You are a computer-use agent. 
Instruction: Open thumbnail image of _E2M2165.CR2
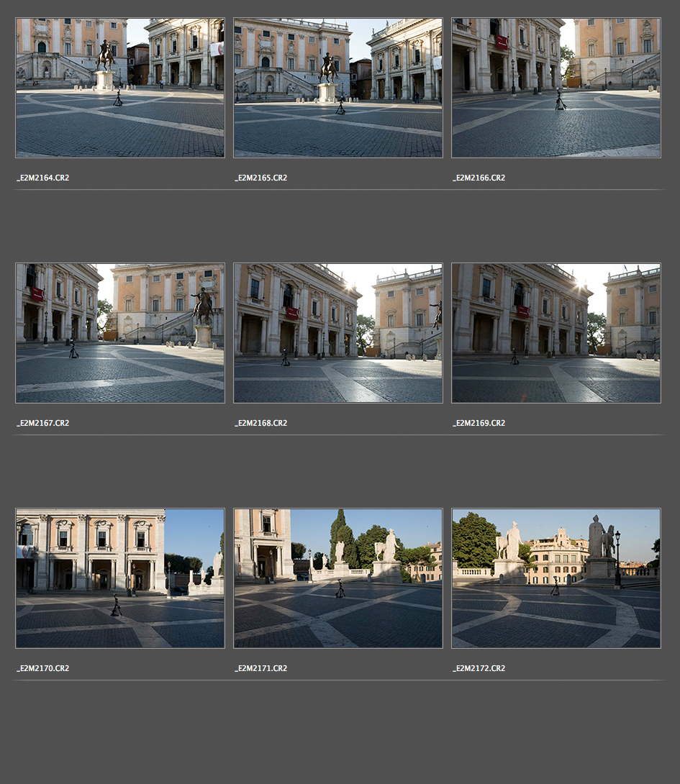[x=338, y=88]
